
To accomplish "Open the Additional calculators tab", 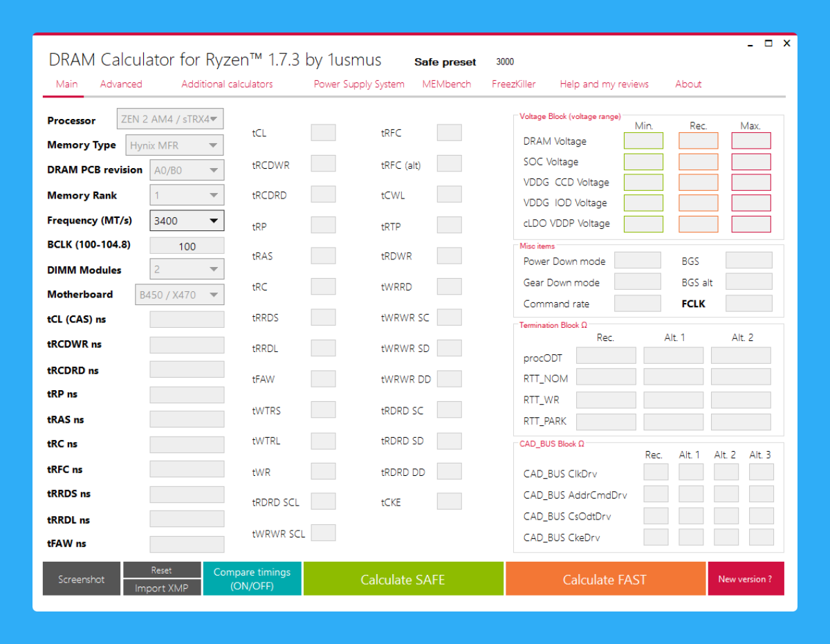I will click(x=227, y=84).
